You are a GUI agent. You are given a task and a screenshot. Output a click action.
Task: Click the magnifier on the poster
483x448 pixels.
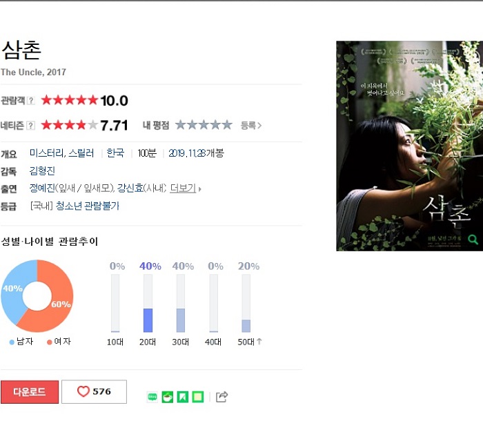tap(473, 239)
